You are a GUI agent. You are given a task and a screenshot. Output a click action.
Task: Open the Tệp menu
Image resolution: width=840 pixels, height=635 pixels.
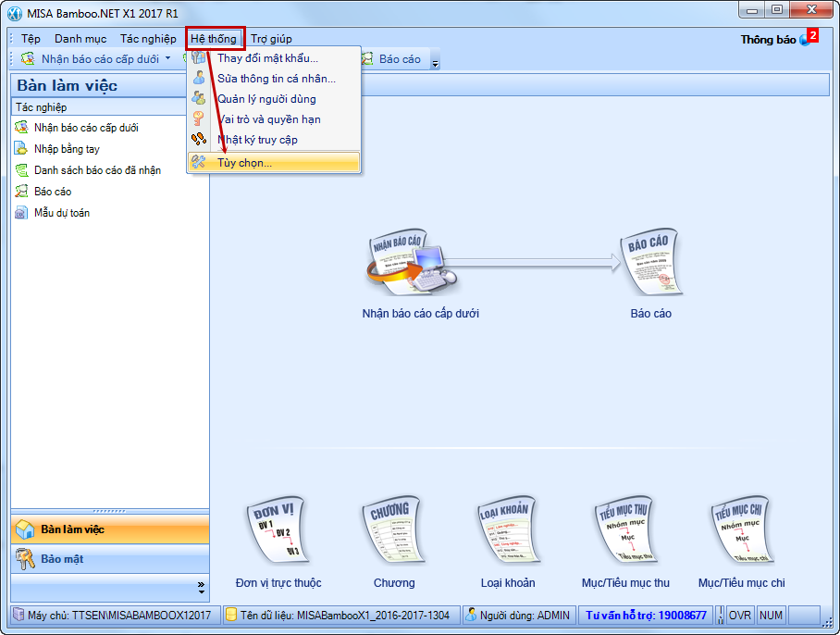click(31, 39)
